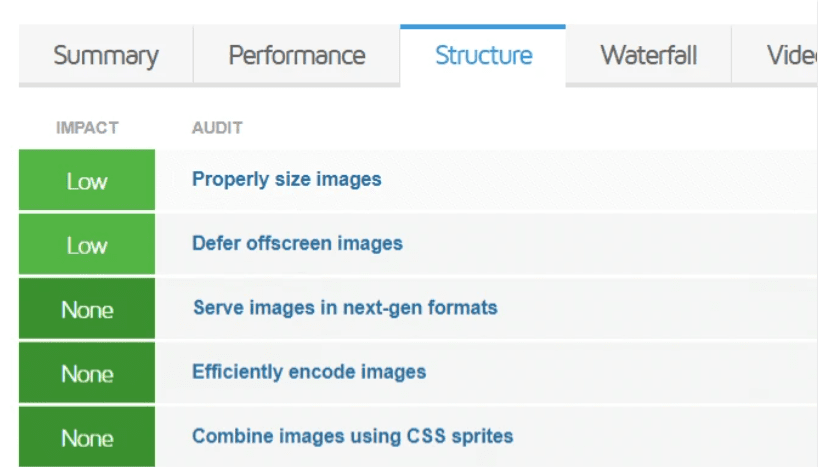Click Low impact badge for Defer offscreen images
Viewport: 818px width, 467px height.
[x=87, y=245]
